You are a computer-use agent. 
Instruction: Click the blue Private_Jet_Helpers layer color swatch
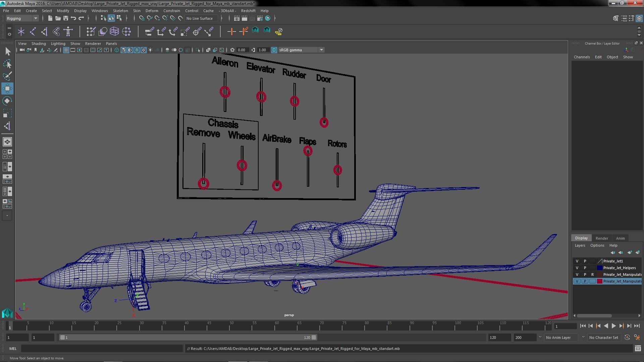click(600, 268)
